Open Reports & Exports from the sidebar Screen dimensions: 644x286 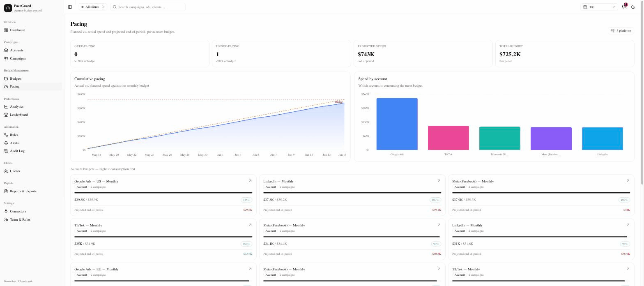(x=32, y=191)
